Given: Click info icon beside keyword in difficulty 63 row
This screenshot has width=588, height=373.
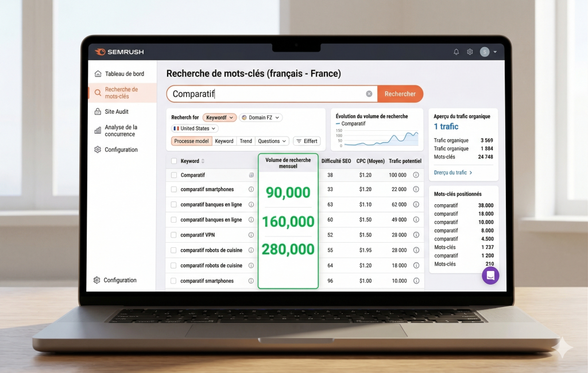Looking at the screenshot, I should tap(252, 205).
